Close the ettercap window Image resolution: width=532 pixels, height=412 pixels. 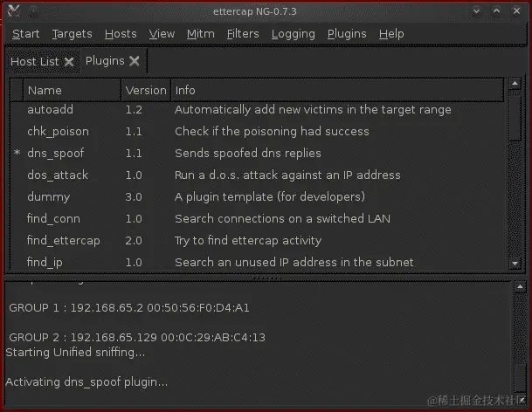pos(516,10)
